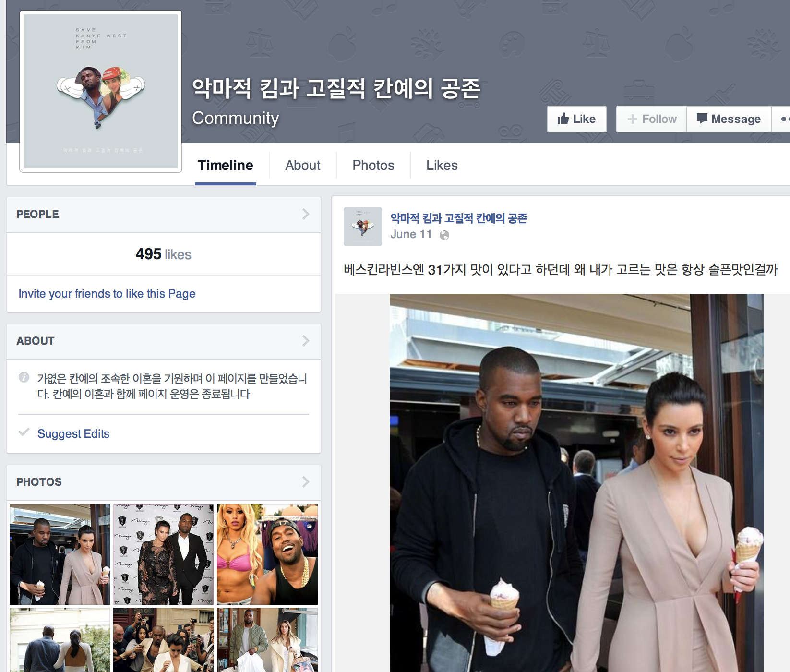Click the PHOTOS section header text
This screenshot has height=672, width=790.
pos(39,482)
